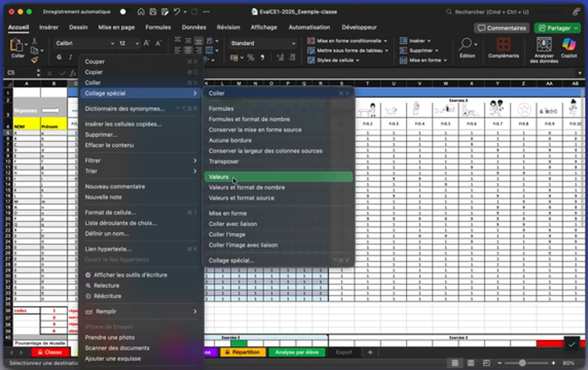Open the Calibri font dropdown

pos(85,43)
